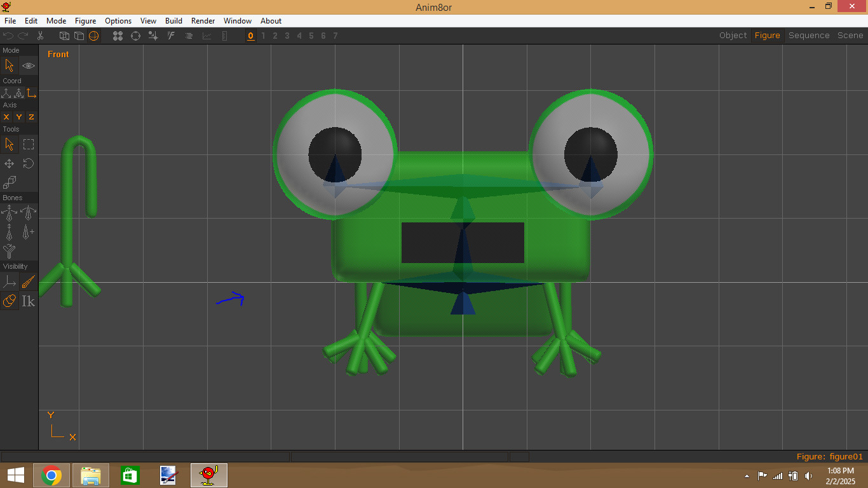Open the Figure menu in the menu bar

point(85,21)
